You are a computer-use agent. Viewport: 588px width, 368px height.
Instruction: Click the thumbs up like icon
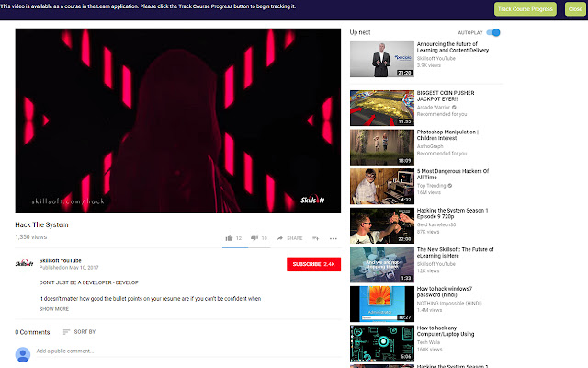[229, 238]
